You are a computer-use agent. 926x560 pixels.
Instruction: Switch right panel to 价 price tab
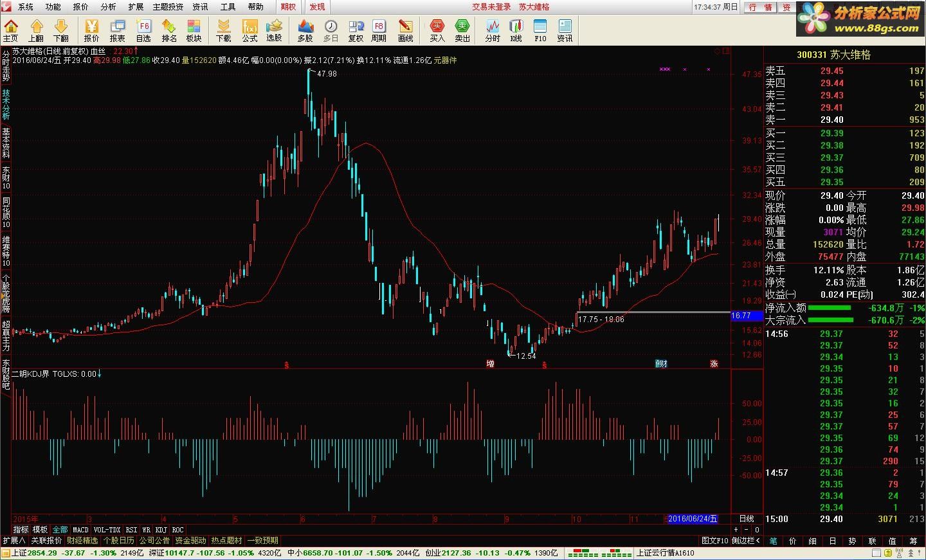tap(793, 541)
